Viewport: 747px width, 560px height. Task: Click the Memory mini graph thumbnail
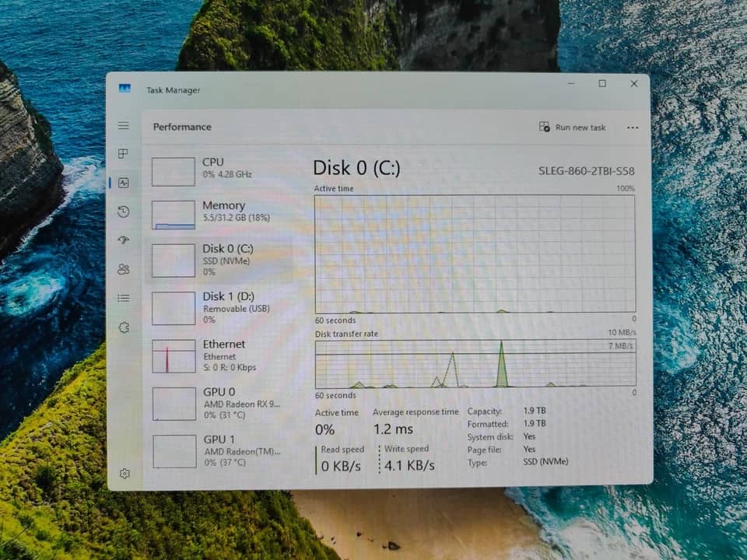(x=174, y=215)
